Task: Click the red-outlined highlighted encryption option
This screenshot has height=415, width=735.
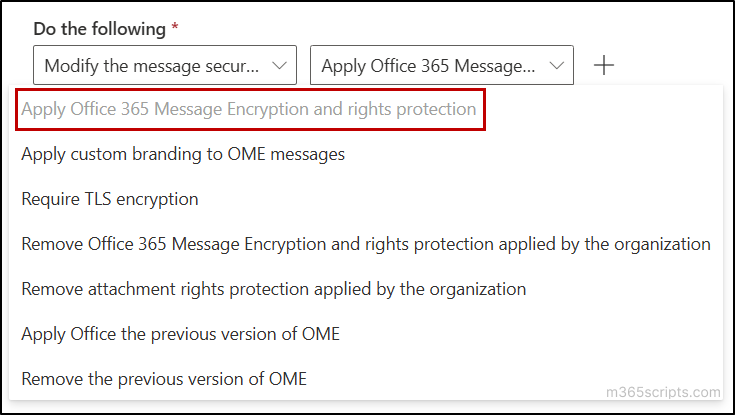Action: [248, 108]
